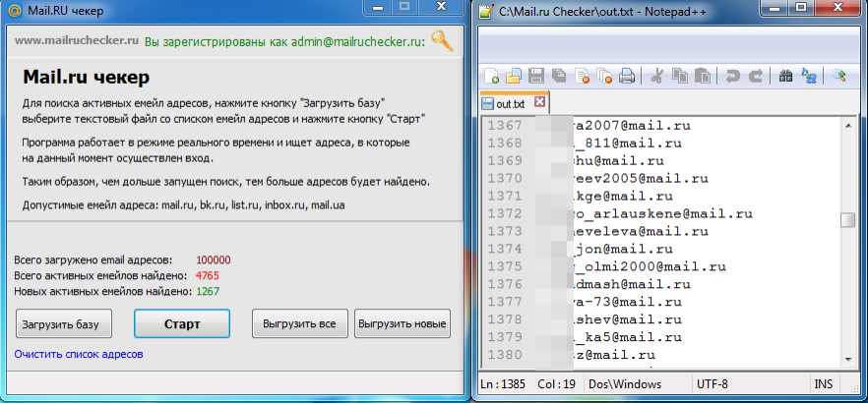Click the Undo arrow icon
The height and width of the screenshot is (403, 868).
[732, 76]
